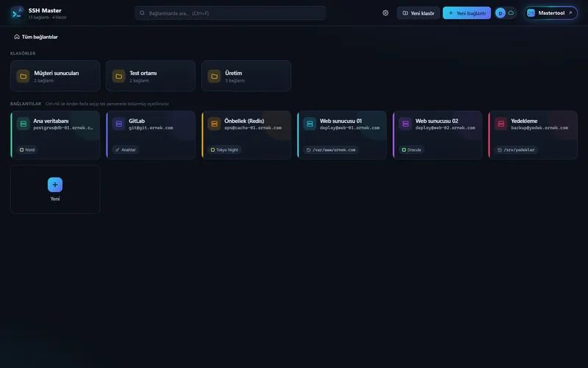This screenshot has height=368, width=588.
Task: Click the user avatar D icon
Action: pos(500,13)
